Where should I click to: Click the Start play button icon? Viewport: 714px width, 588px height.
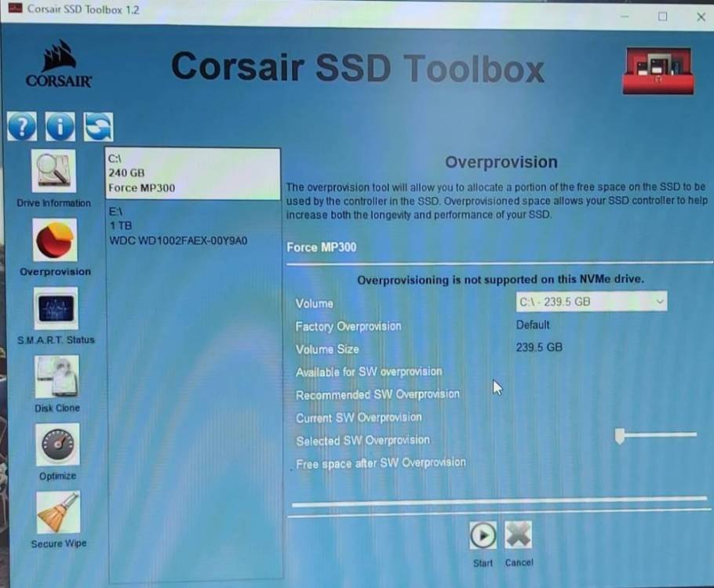pyautogui.click(x=483, y=535)
